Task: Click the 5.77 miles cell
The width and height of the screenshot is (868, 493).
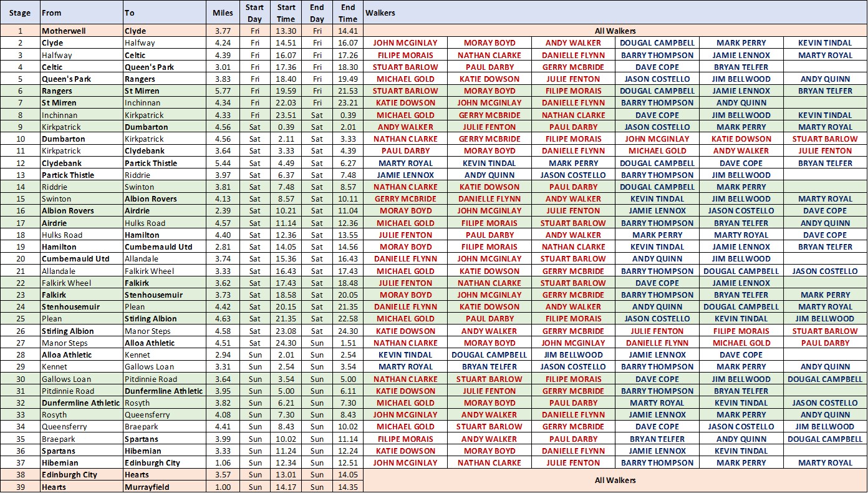Action: click(223, 90)
